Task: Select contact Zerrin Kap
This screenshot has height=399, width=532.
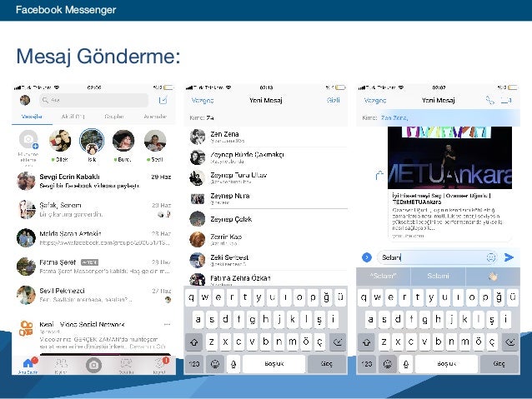Action: 266,239
